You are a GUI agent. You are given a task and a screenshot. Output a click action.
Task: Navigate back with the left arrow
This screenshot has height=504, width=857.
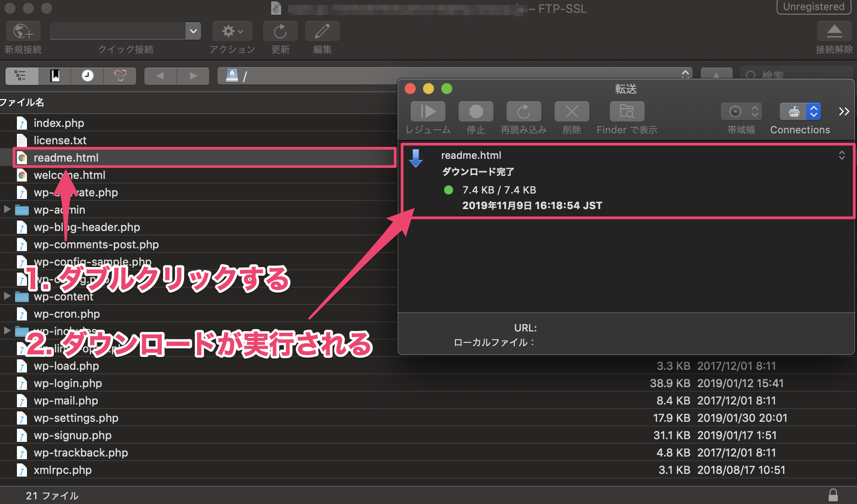(x=159, y=76)
